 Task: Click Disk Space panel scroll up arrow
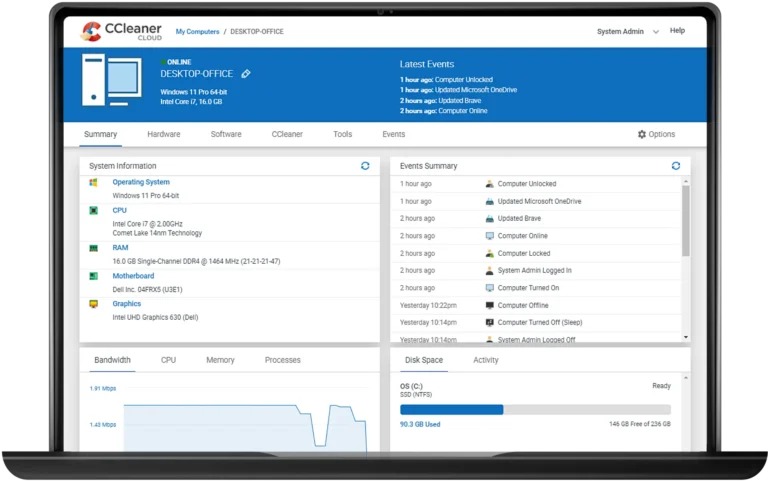click(x=686, y=378)
